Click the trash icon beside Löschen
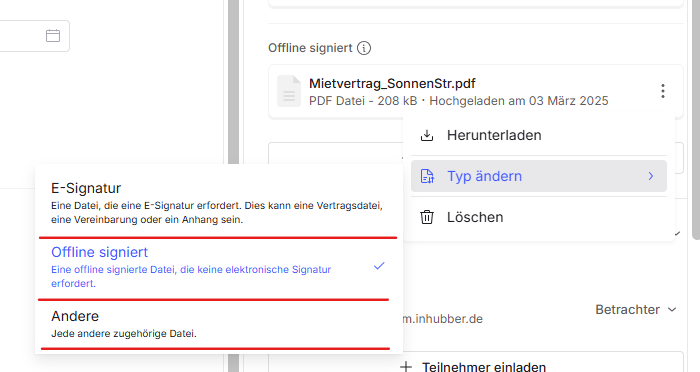 tap(427, 217)
